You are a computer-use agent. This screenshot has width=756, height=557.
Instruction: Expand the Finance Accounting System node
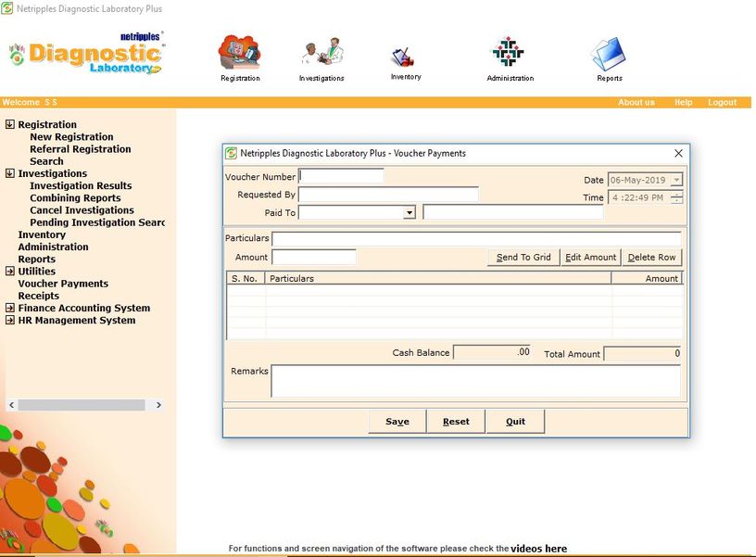[x=10, y=308]
